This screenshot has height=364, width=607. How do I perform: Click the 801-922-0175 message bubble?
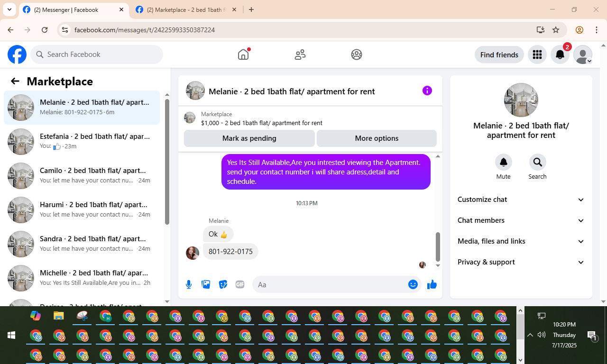[230, 251]
